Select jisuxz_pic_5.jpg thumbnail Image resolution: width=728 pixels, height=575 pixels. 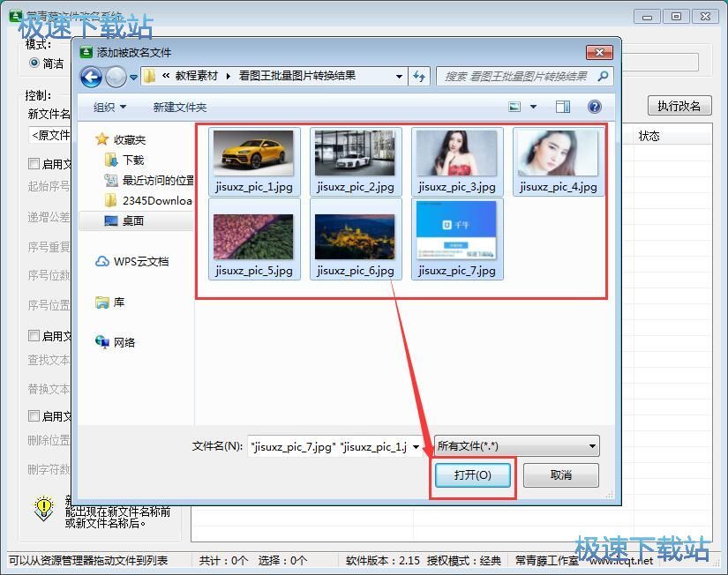tap(254, 240)
